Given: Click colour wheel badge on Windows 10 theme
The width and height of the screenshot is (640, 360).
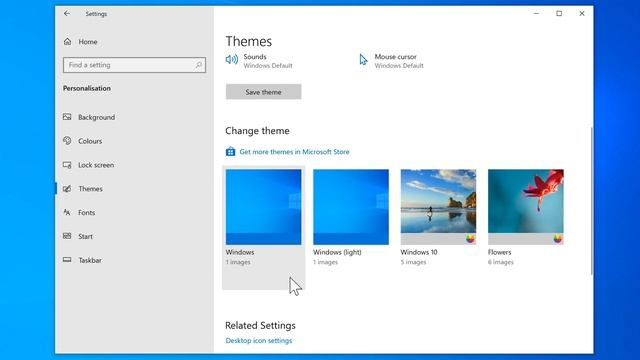Looking at the screenshot, I should click(470, 239).
